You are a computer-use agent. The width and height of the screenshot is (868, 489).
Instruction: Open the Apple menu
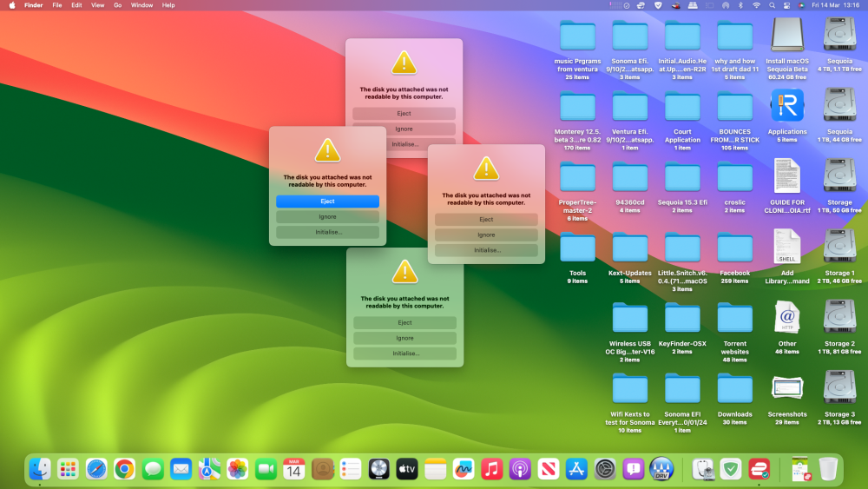(x=12, y=5)
